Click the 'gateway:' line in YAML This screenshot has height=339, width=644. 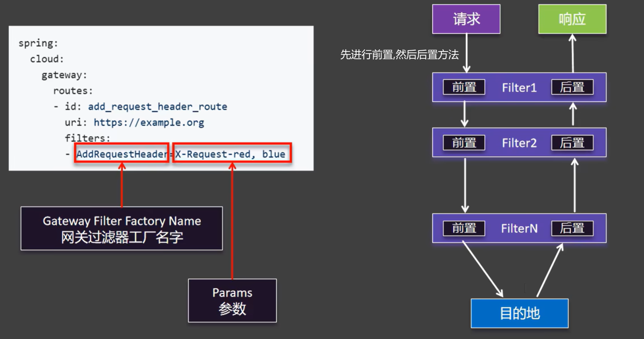coord(64,75)
